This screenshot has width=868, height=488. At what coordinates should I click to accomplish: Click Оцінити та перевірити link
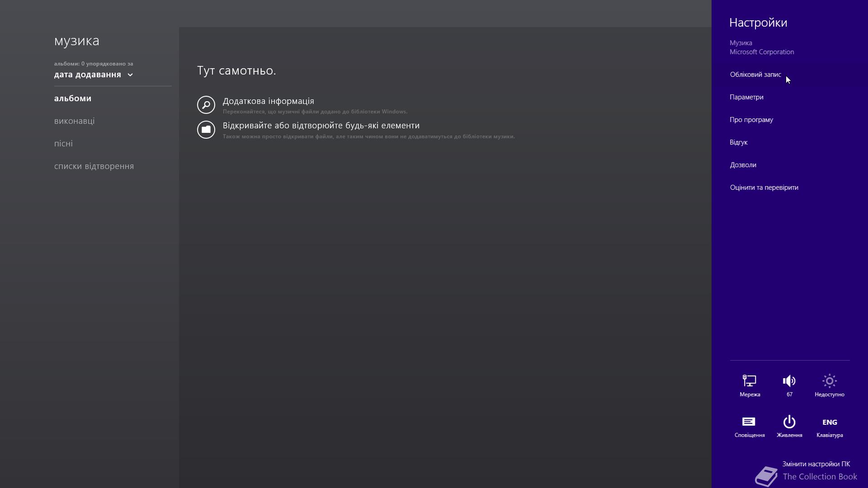tap(764, 188)
